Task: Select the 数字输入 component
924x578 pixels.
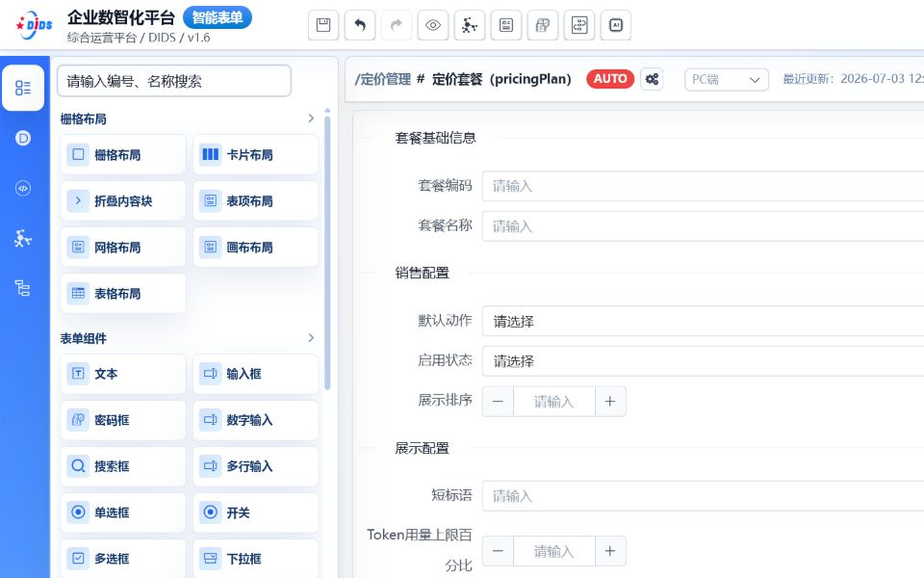Action: 255,420
